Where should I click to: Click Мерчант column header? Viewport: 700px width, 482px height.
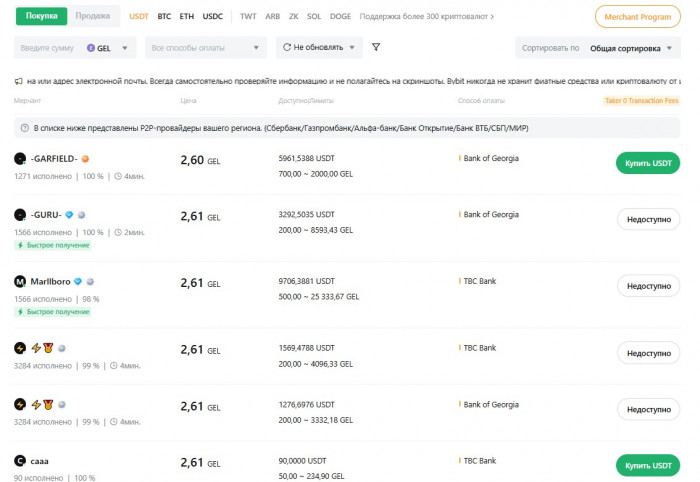click(27, 100)
